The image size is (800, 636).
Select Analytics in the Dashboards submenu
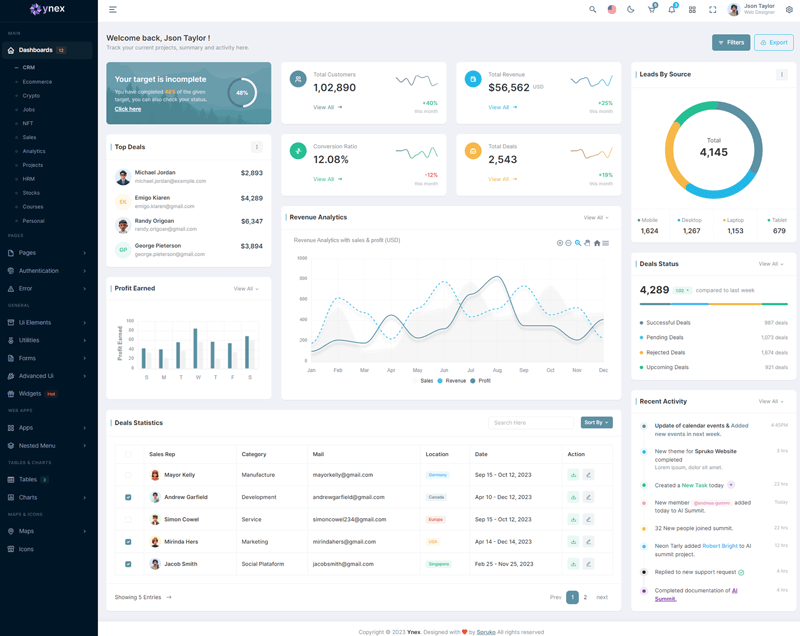34,151
